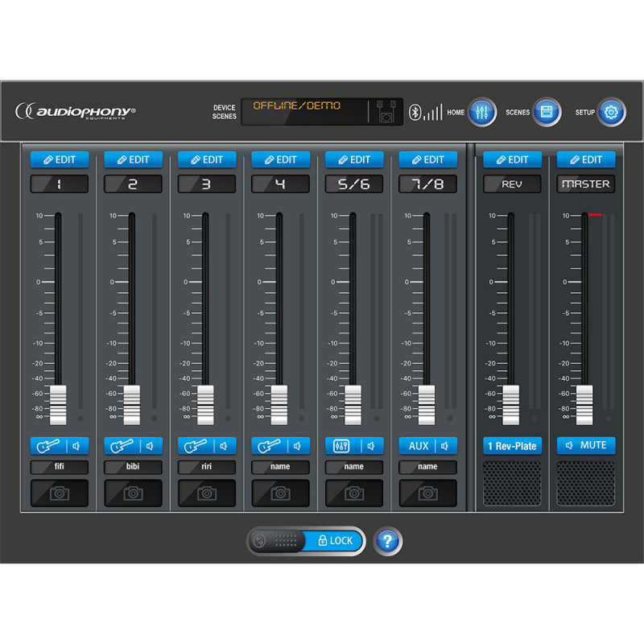Click the channel 7/8 number label
This screenshot has height=644, width=644.
(428, 184)
